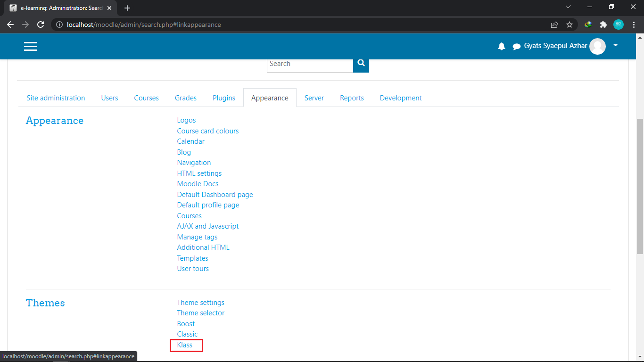644x362 pixels.
Task: Open Default Dashboard page link
Action: pyautogui.click(x=215, y=195)
